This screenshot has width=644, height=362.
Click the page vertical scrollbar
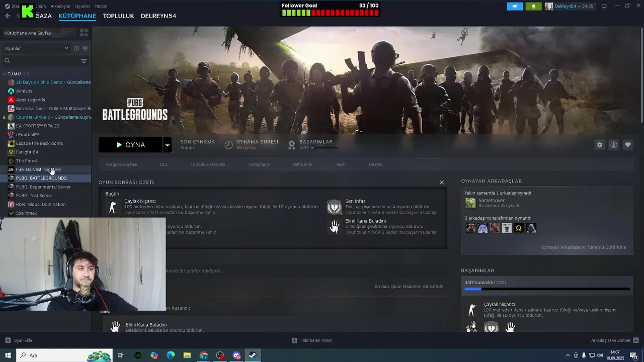641,75
